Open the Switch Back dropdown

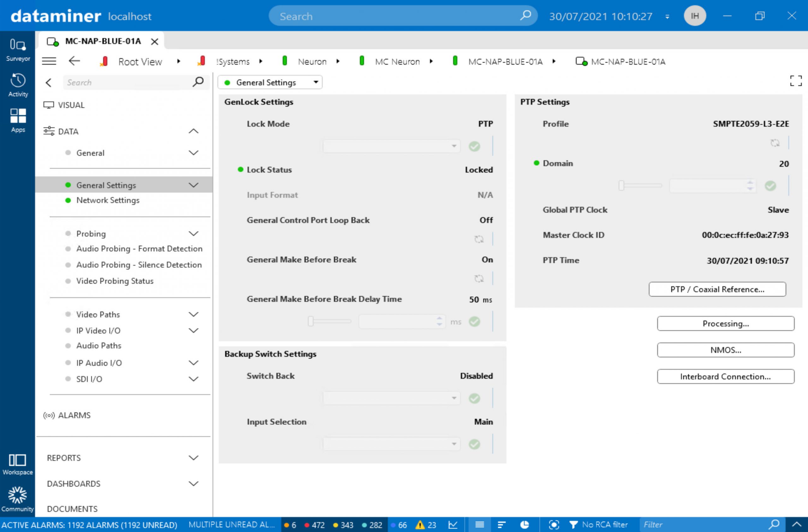pos(391,398)
